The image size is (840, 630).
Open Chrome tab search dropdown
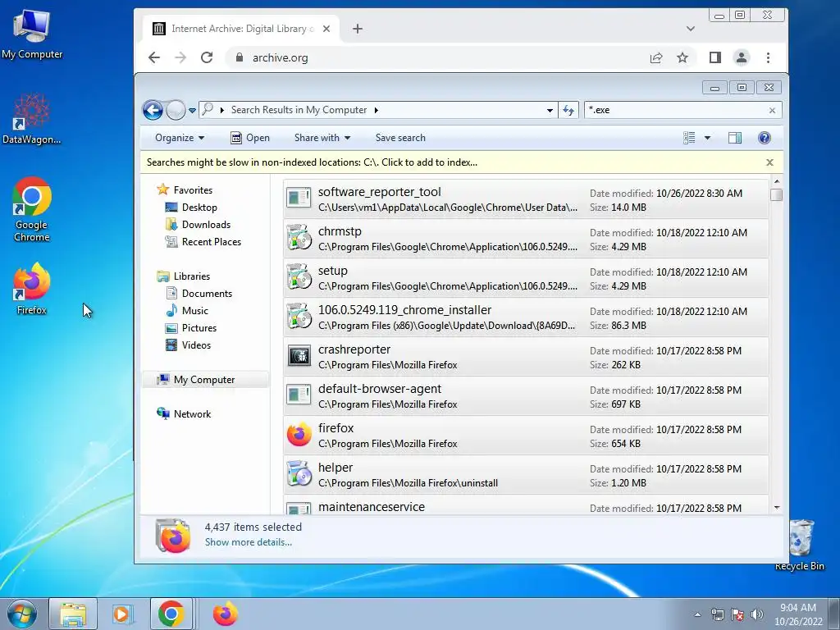691,29
